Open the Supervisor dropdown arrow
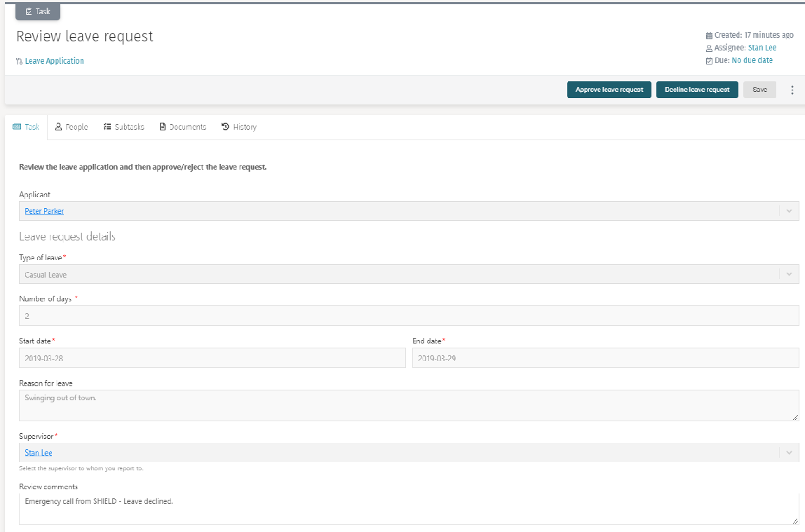This screenshot has width=805, height=532. (789, 453)
